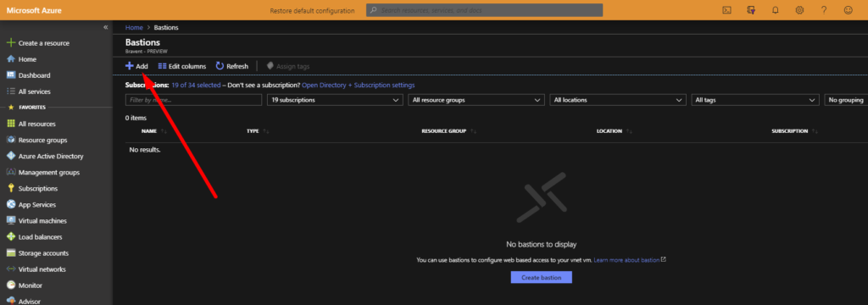Open the portal settings gear

click(799, 10)
